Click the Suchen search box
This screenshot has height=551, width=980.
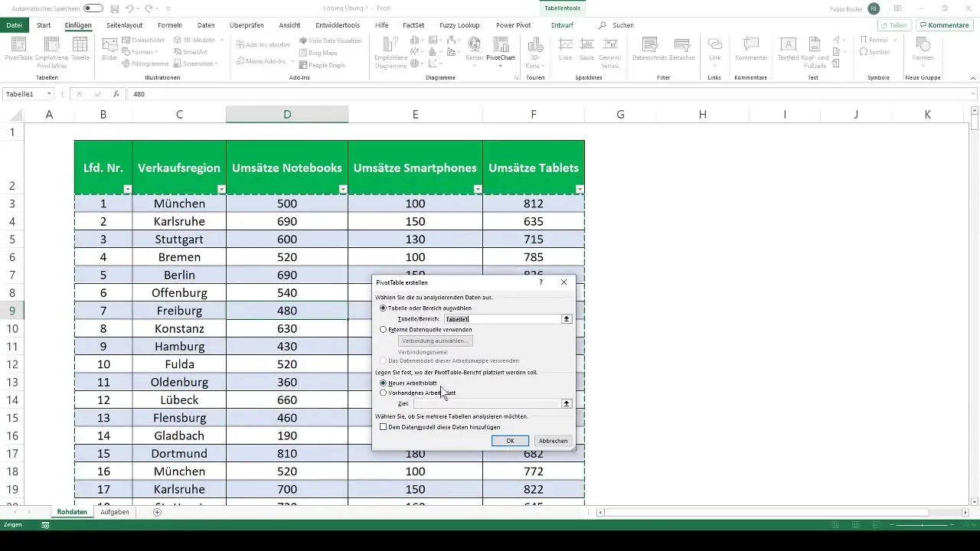pyautogui.click(x=616, y=25)
